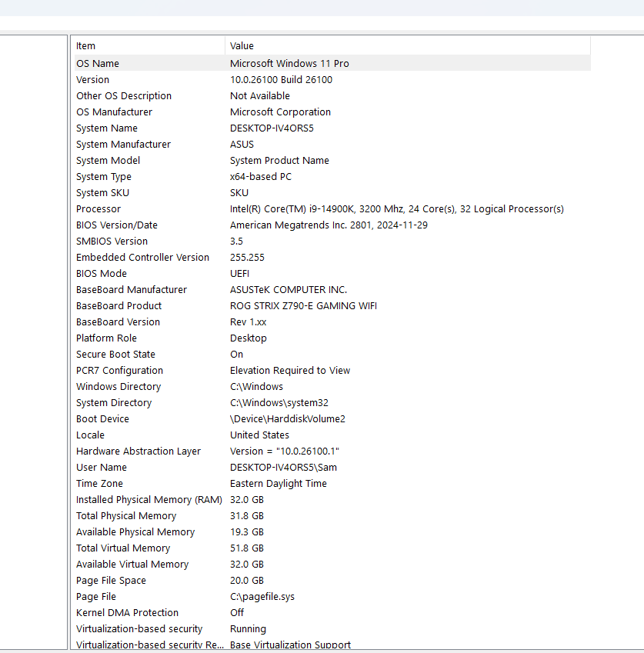Select the Secure Boot State row

(332, 355)
